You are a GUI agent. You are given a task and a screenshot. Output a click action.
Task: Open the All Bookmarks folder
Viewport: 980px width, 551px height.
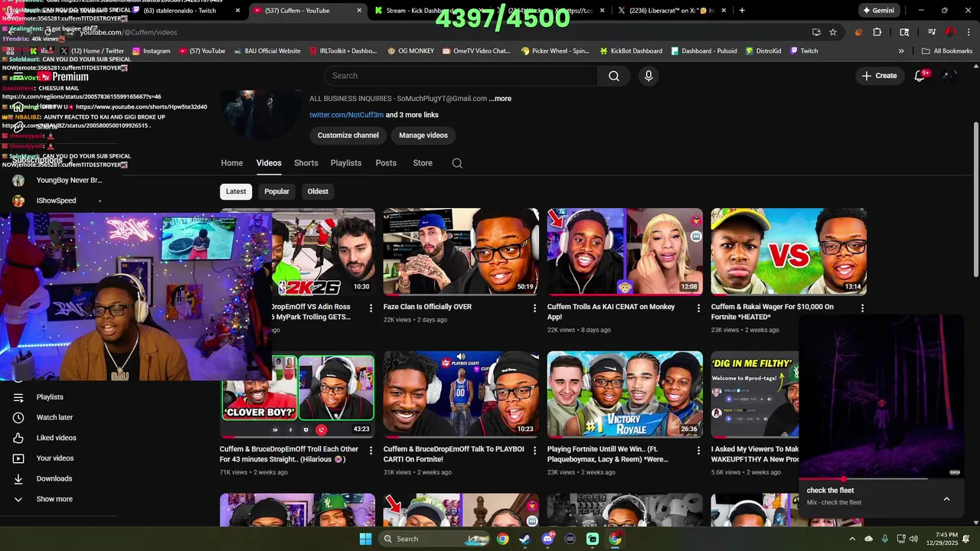click(x=947, y=51)
